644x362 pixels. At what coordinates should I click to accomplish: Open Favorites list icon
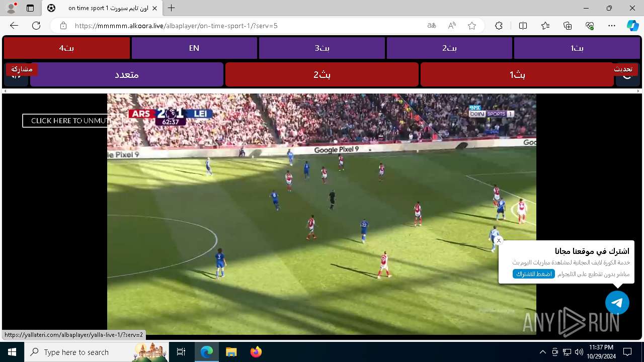coord(545,26)
